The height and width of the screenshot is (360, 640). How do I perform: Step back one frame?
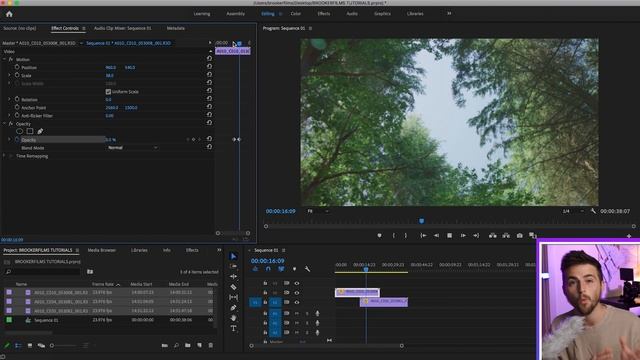pos(436,236)
